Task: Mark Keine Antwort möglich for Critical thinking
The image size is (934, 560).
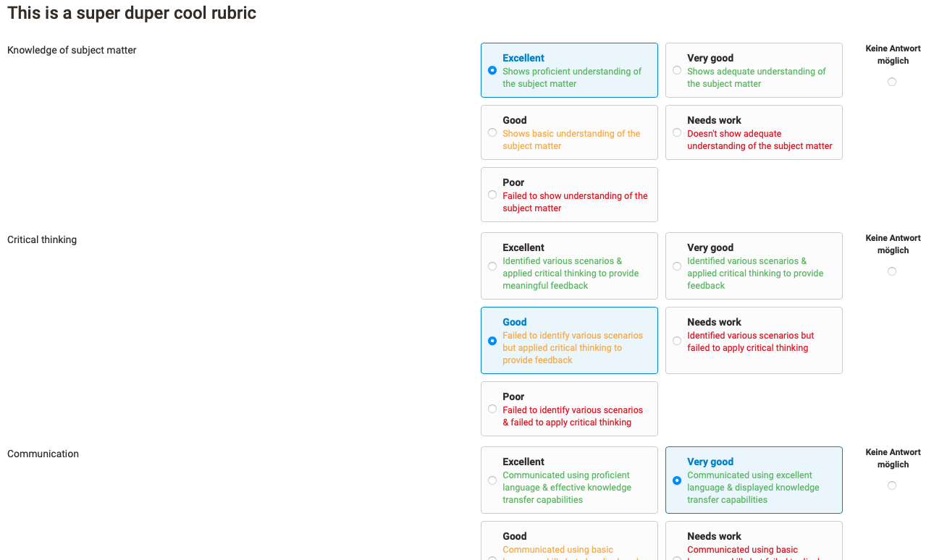Action: 892,271
